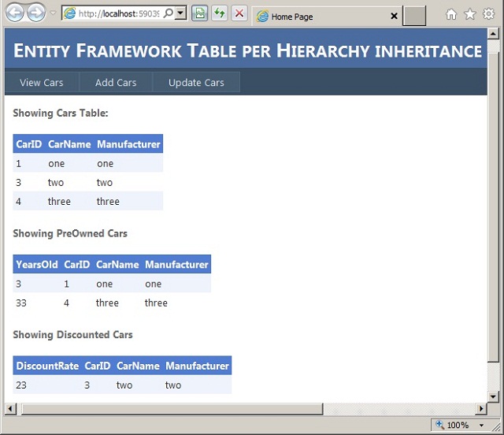This screenshot has width=504, height=435.
Task: Click the green Refresh arrows icon
Action: [220, 13]
